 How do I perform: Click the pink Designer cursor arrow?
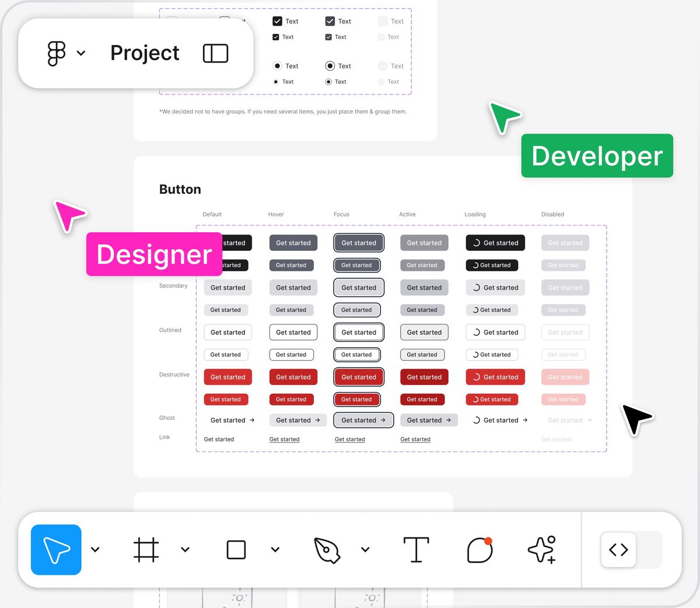click(x=69, y=215)
